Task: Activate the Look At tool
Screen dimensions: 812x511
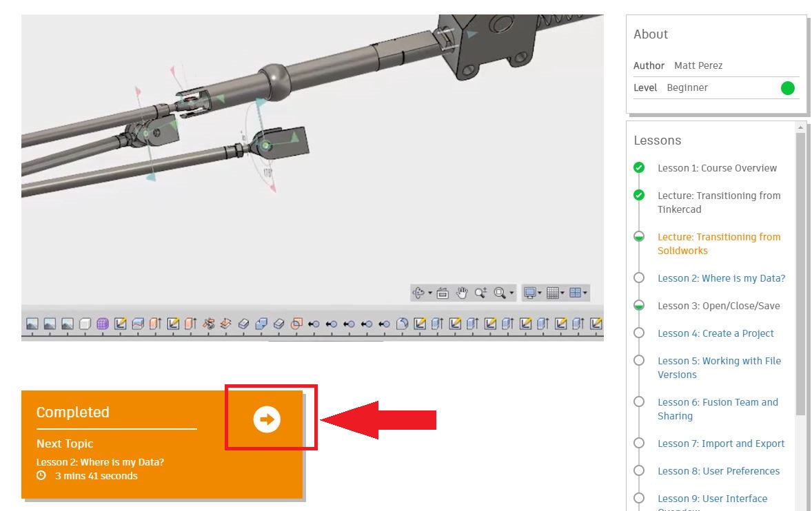Action: (443, 293)
